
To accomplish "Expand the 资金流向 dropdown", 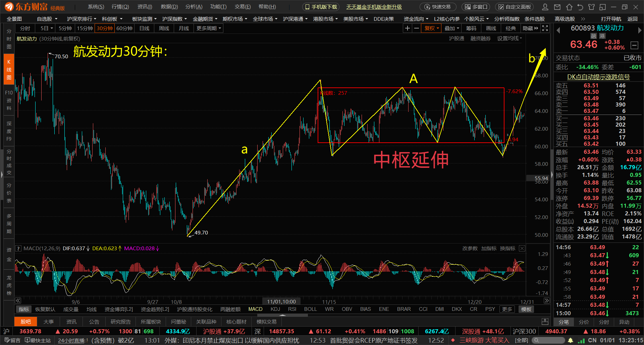I will click(416, 19).
